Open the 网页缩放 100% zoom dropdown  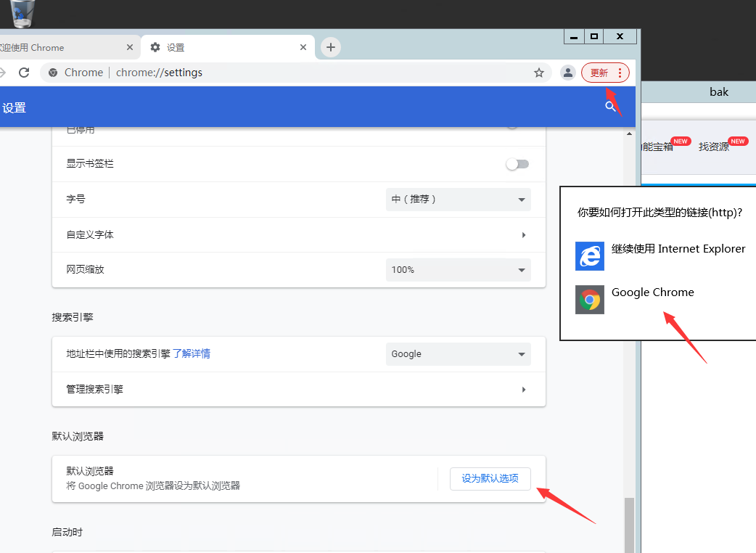458,270
